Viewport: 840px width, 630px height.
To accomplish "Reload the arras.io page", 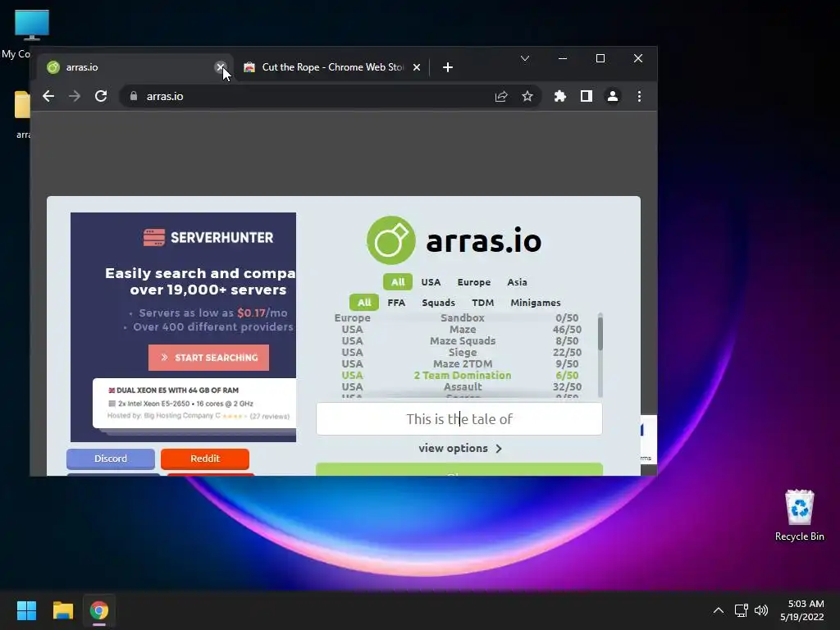I will click(101, 97).
